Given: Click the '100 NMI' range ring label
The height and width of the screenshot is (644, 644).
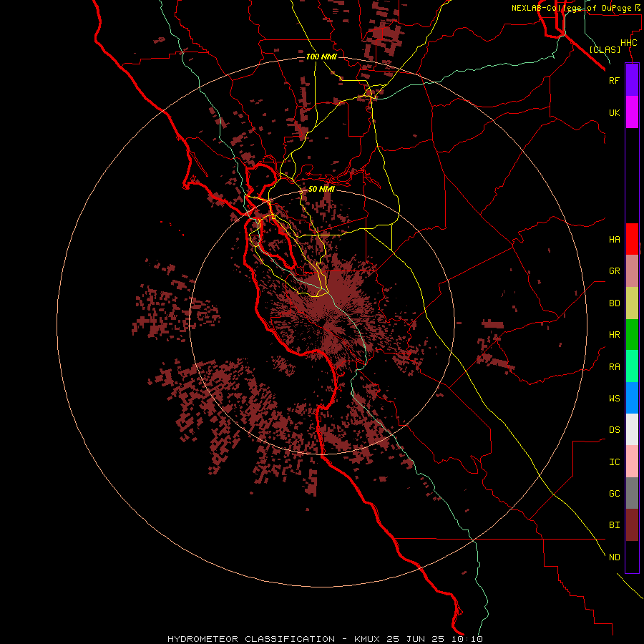Looking at the screenshot, I should click(x=321, y=57).
